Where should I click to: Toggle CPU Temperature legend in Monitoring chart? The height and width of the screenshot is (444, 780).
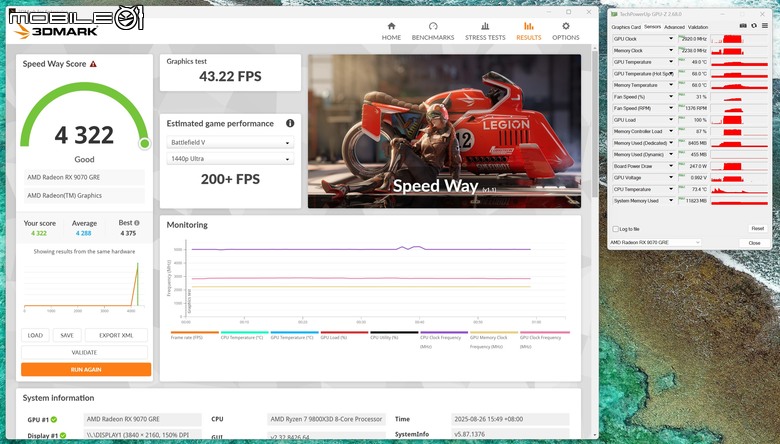click(x=244, y=335)
